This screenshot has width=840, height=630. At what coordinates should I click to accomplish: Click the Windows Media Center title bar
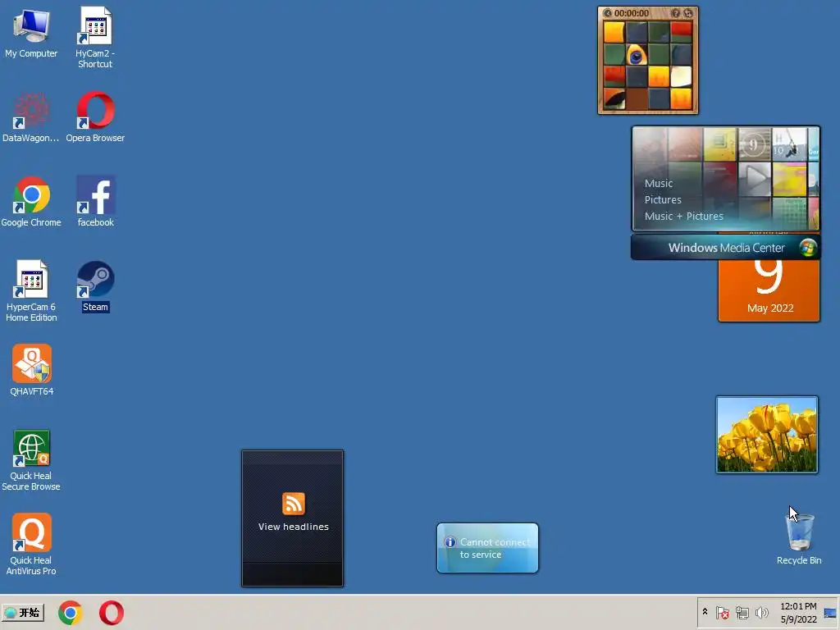(x=725, y=248)
